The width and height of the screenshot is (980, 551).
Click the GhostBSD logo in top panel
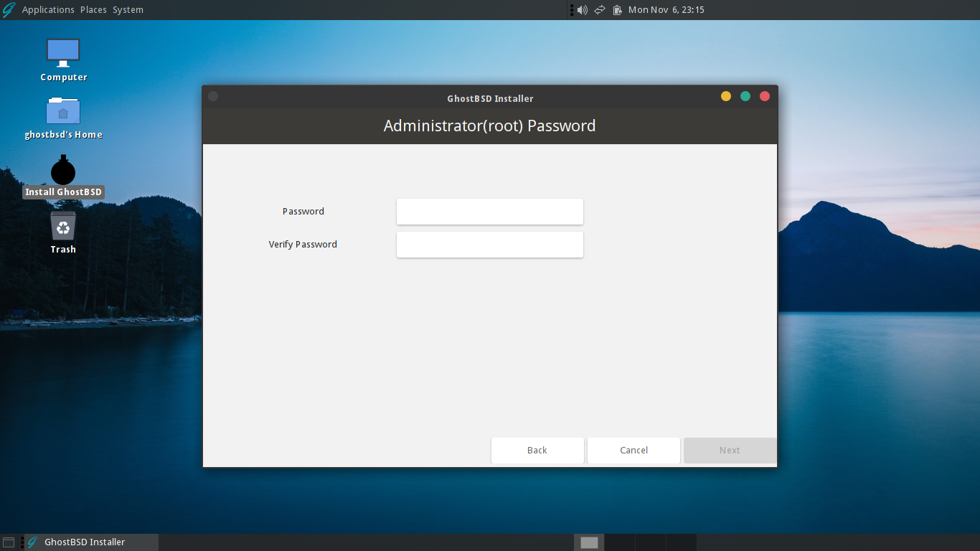pos(9,9)
